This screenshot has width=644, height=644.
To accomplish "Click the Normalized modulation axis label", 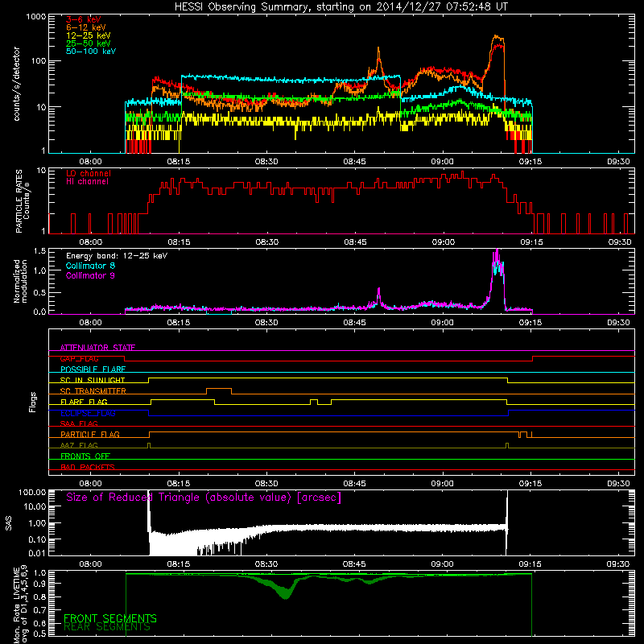I will click(x=20, y=281).
